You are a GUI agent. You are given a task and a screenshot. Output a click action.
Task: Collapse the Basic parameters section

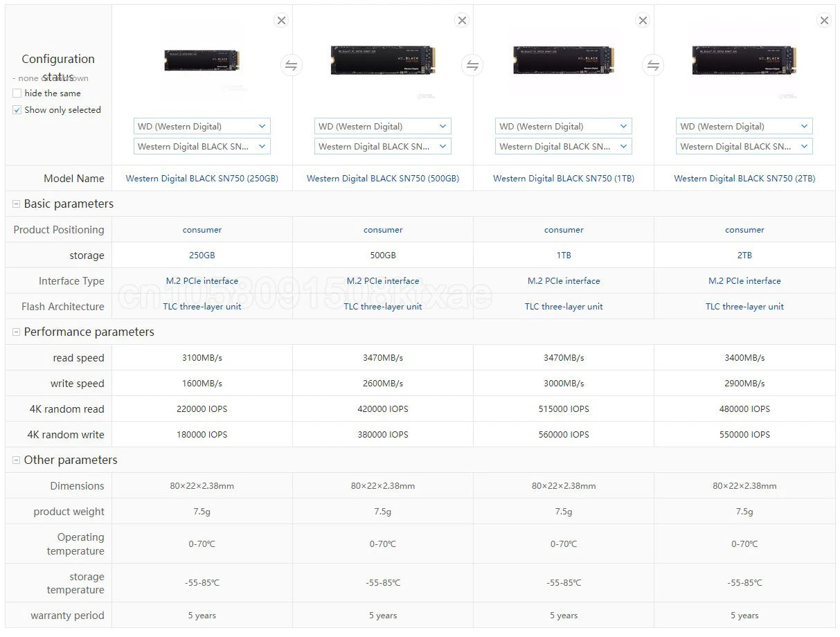(15, 204)
